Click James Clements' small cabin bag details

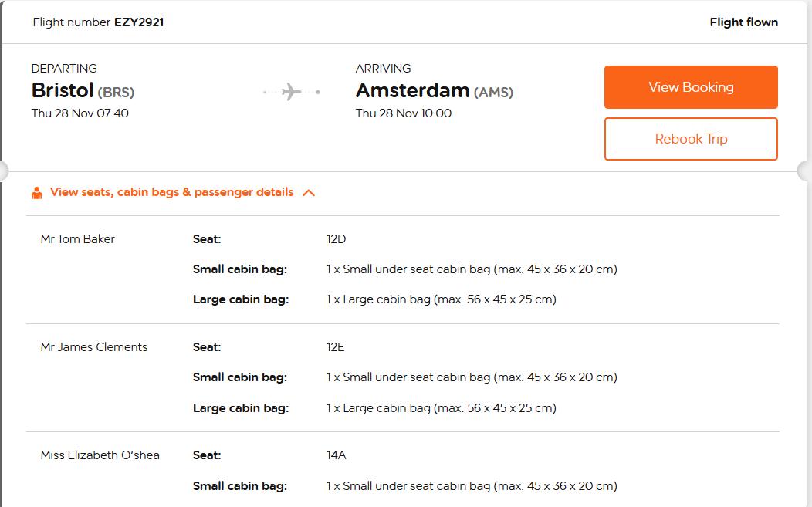[471, 377]
